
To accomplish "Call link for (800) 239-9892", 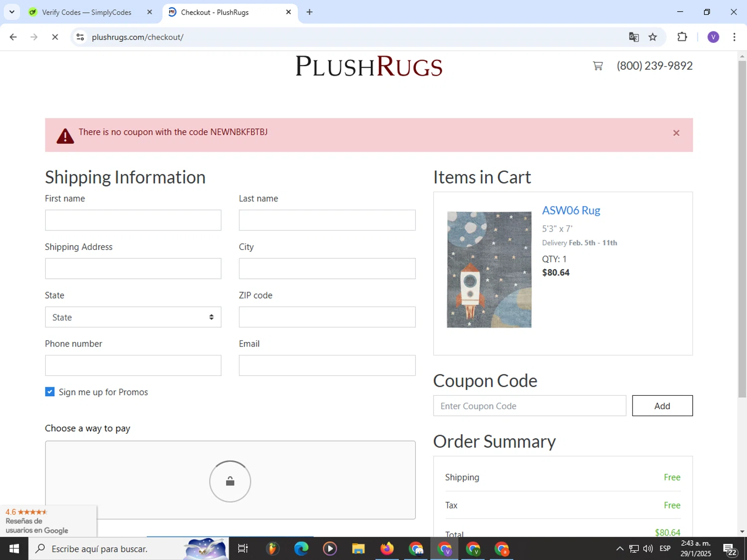I will click(654, 66).
